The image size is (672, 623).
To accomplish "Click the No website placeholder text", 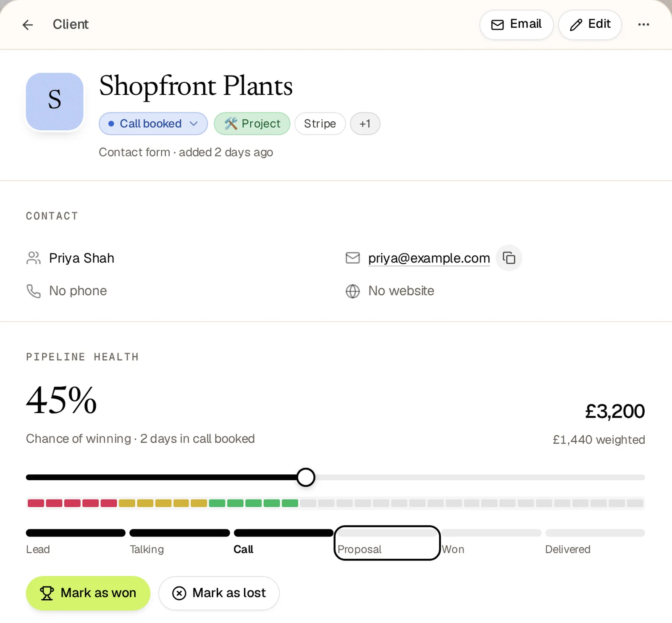I will coord(401,291).
